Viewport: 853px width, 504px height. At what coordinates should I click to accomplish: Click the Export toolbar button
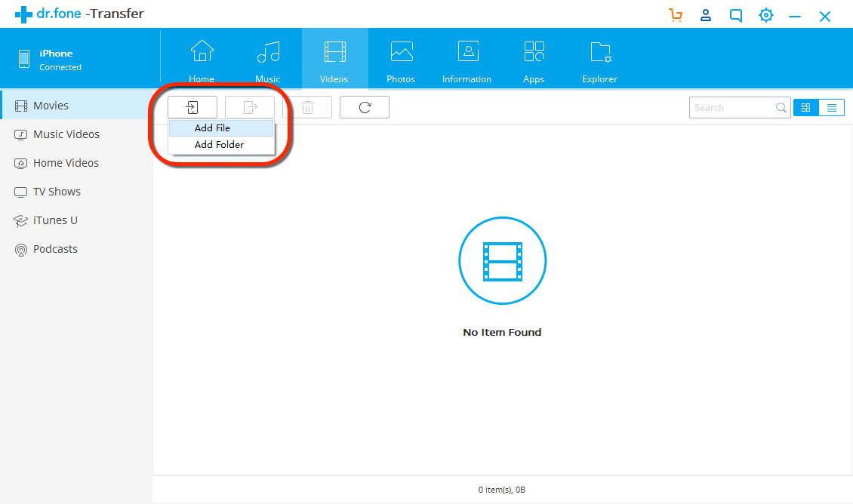[x=250, y=107]
